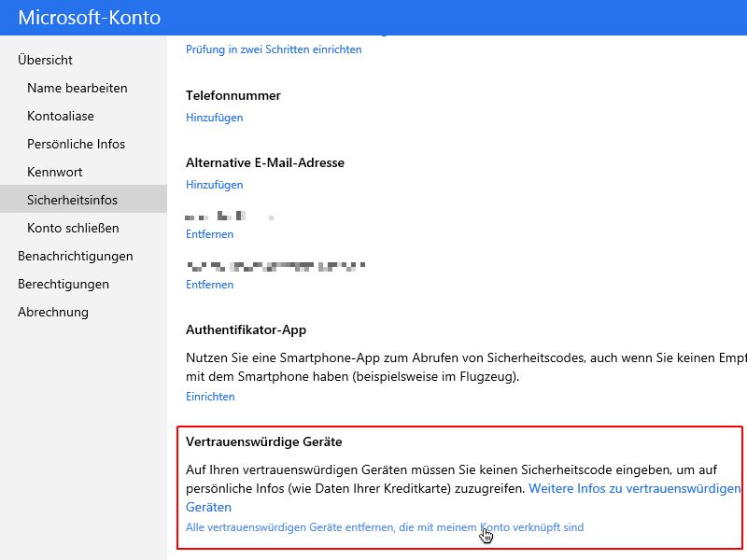Click the Vertrauenswürdige Geräte heading

click(x=264, y=441)
